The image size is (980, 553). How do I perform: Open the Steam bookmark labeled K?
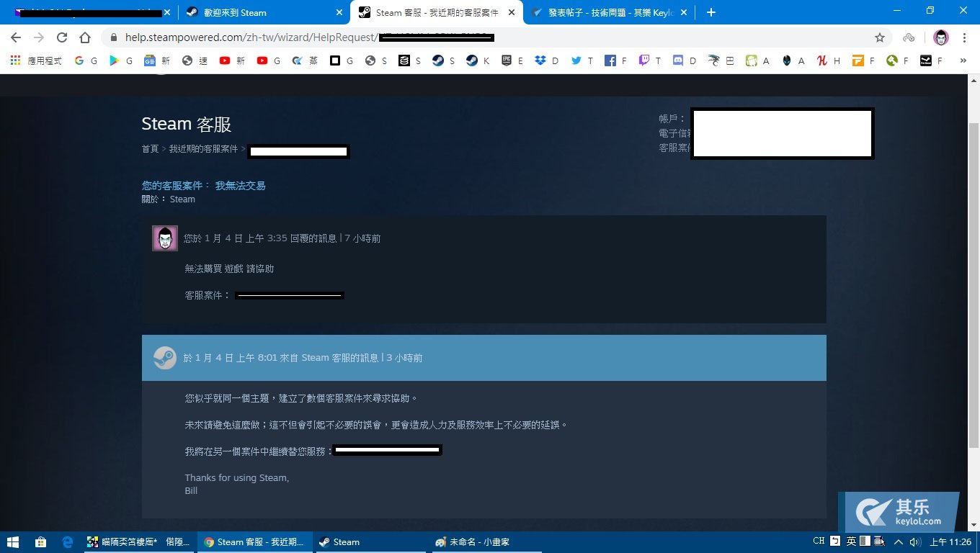478,61
